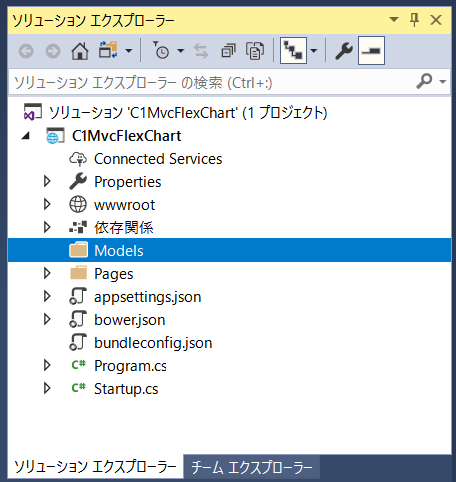Click the Home icon in toolbar

[80, 51]
